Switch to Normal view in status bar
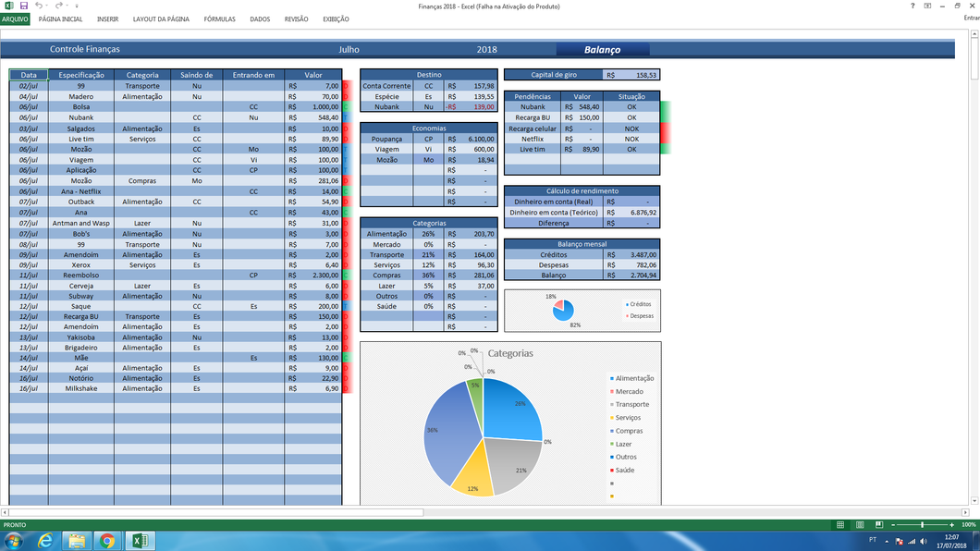The image size is (980, 551). pos(840,524)
